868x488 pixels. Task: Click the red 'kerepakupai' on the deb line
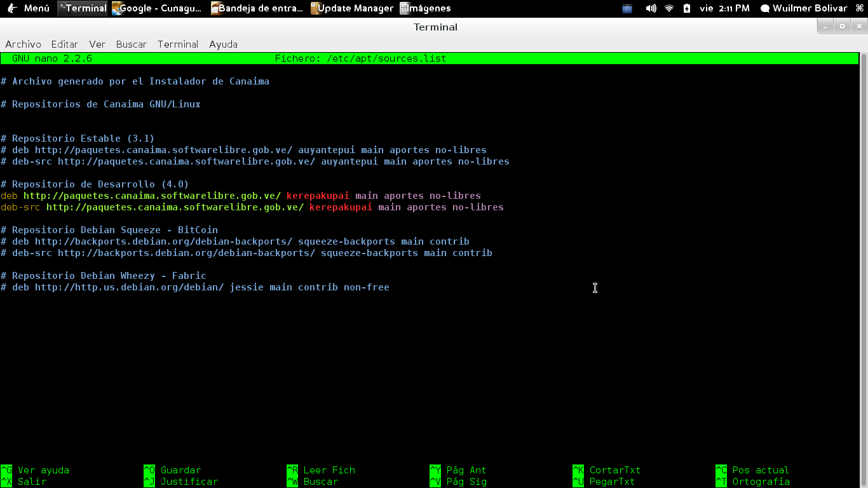[x=318, y=196]
